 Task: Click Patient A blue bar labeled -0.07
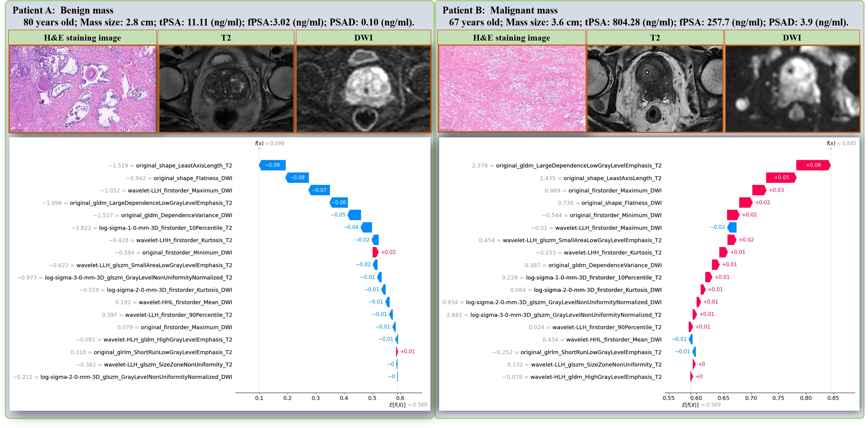pyautogui.click(x=319, y=190)
